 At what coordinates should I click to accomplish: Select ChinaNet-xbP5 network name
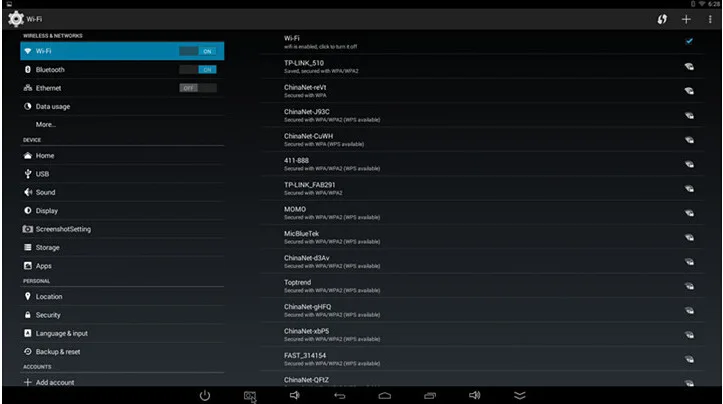[307, 331]
